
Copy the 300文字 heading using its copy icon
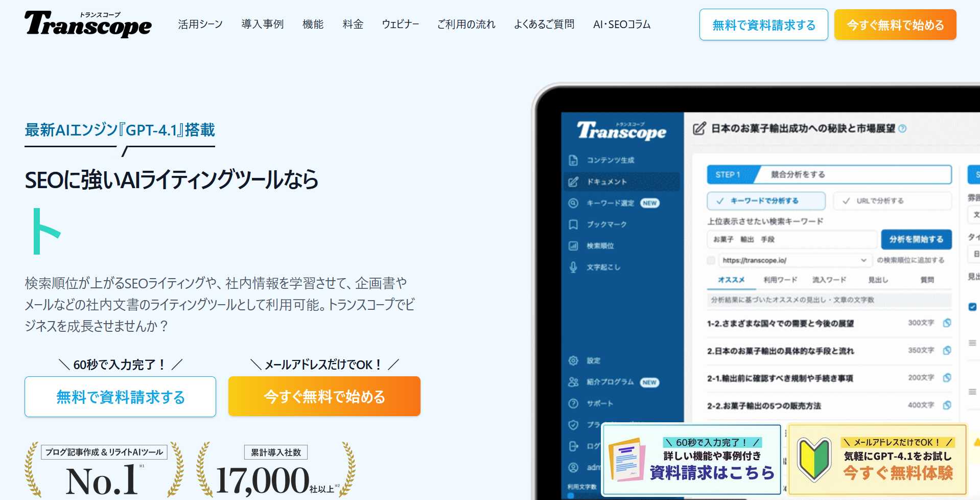(947, 323)
